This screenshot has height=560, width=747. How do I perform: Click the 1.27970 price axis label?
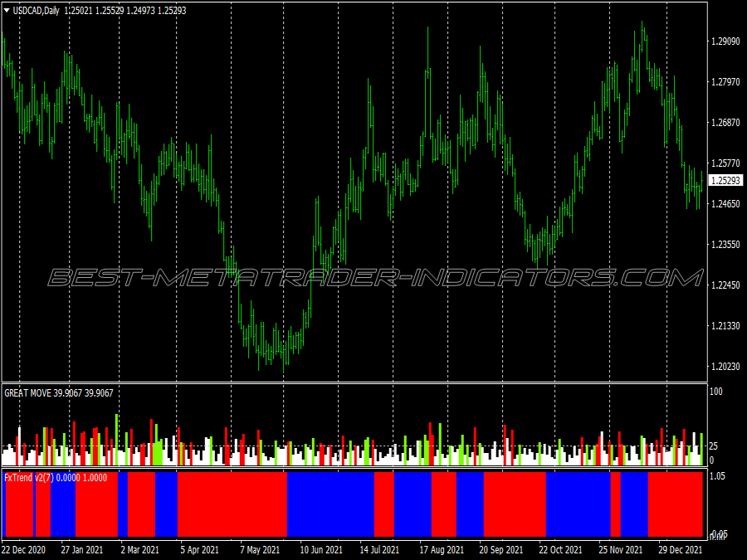[725, 82]
